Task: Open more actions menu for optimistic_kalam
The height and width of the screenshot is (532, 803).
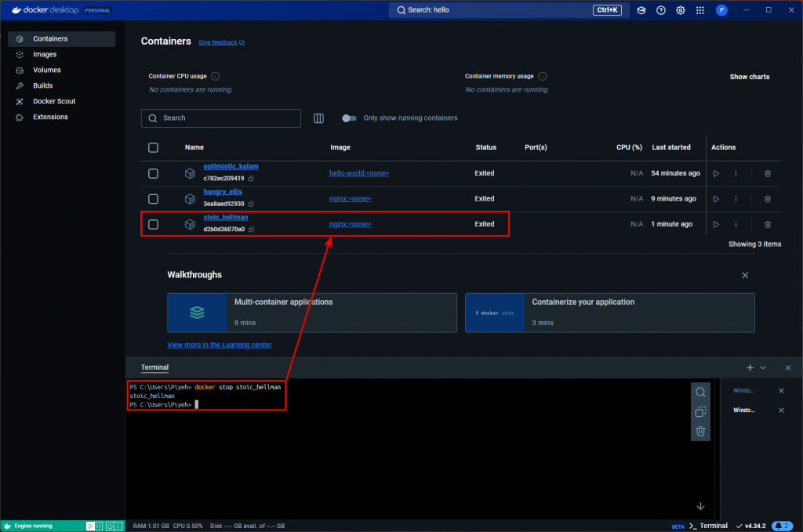Action: pos(736,173)
